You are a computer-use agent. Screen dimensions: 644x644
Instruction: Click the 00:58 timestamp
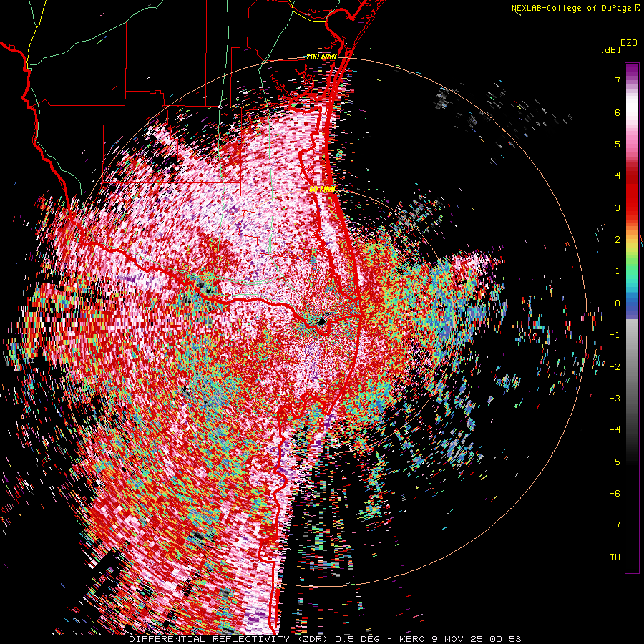[x=506, y=639]
